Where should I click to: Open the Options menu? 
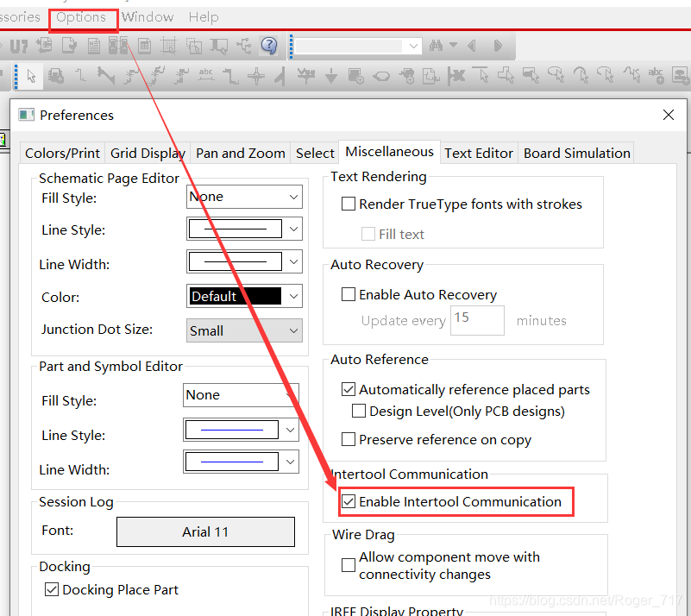point(81,17)
